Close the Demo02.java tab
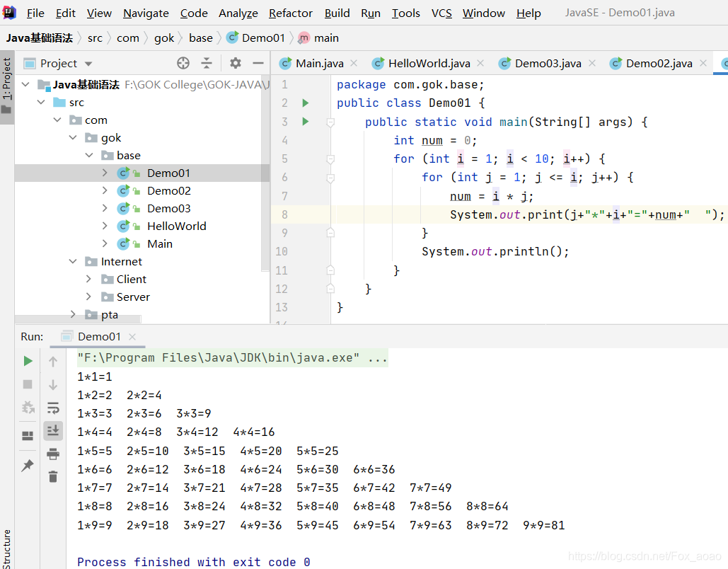This screenshot has height=569, width=728. coord(703,63)
